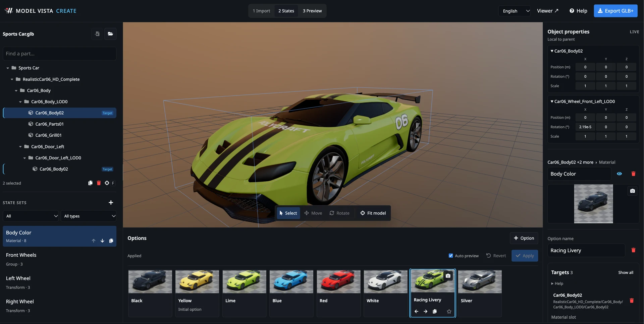This screenshot has height=324, width=644.
Task: Add a new state set with plus icon
Action: (x=111, y=202)
